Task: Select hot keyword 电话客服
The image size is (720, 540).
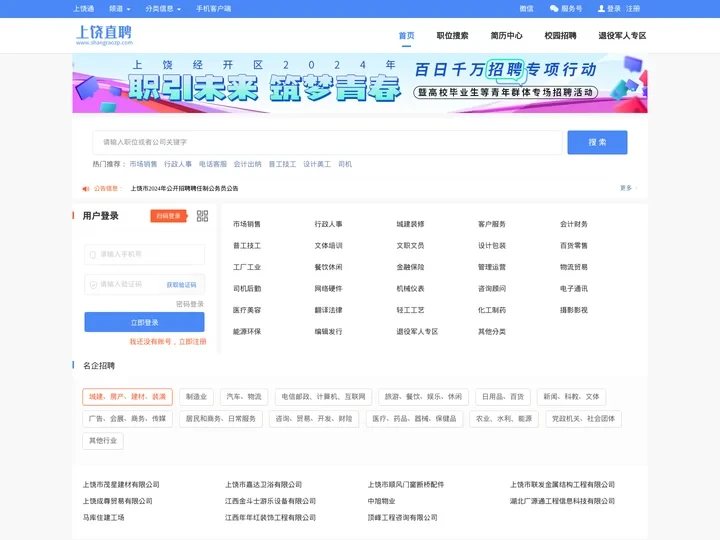Action: [x=213, y=164]
